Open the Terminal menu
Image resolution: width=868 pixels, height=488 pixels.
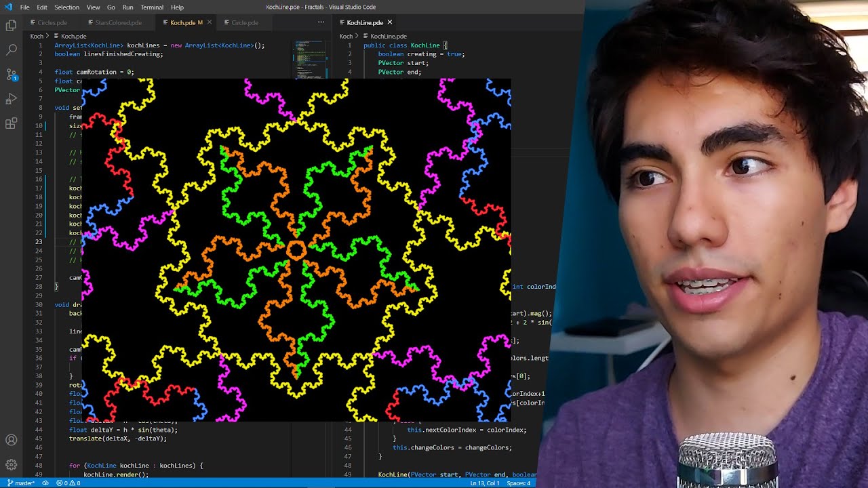point(152,7)
